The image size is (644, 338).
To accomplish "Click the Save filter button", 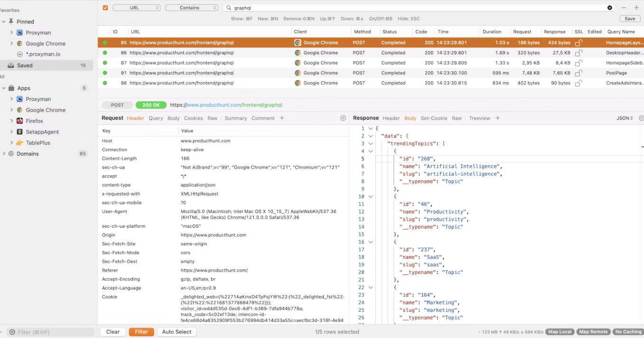I will point(630,19).
